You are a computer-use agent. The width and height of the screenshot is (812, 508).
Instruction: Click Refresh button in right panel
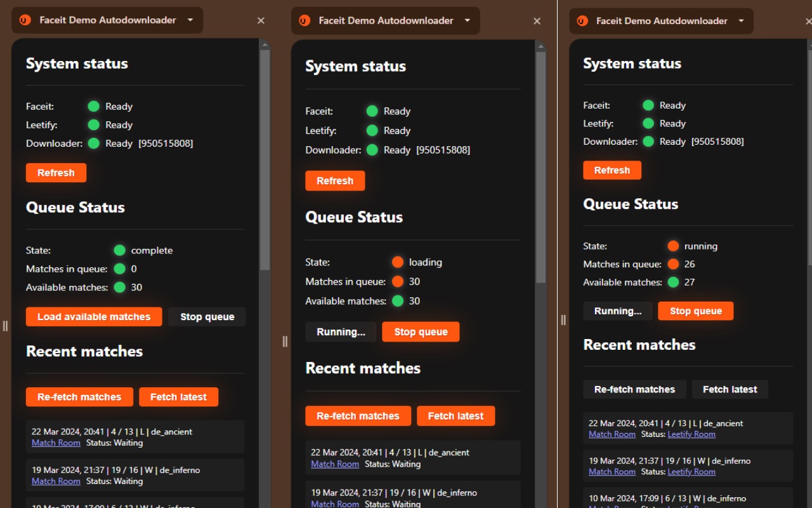612,170
